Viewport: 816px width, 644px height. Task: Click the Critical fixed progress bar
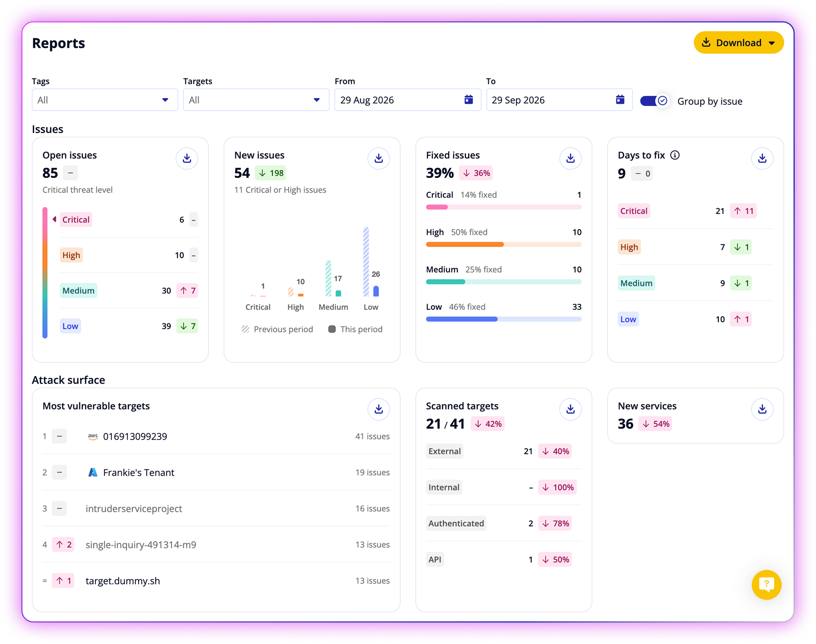504,207
